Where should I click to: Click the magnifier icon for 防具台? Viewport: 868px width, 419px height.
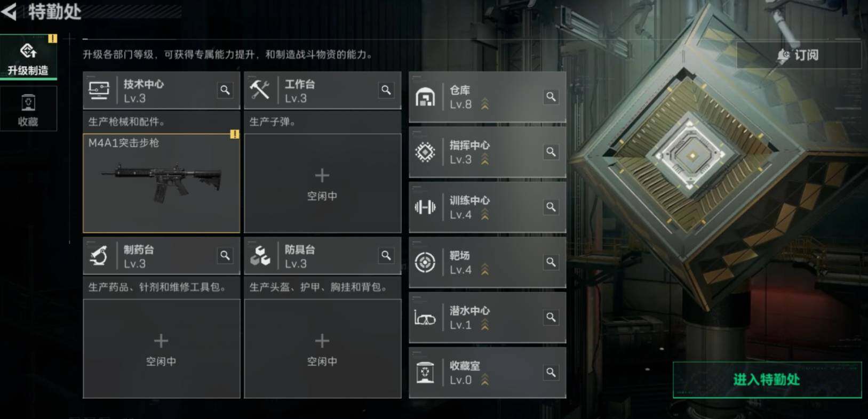pyautogui.click(x=386, y=255)
